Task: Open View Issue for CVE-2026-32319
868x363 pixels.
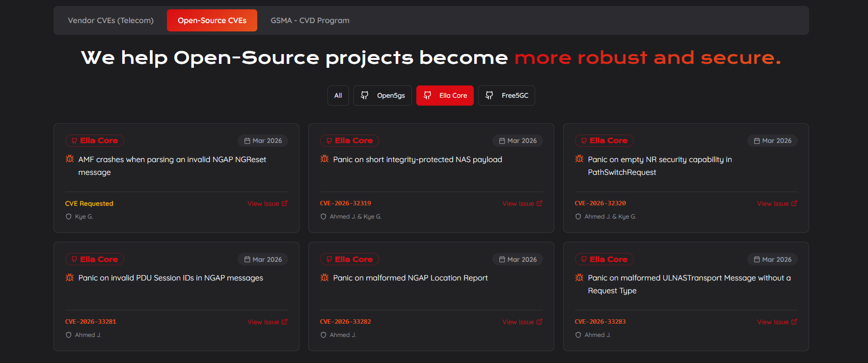Action: tap(522, 203)
